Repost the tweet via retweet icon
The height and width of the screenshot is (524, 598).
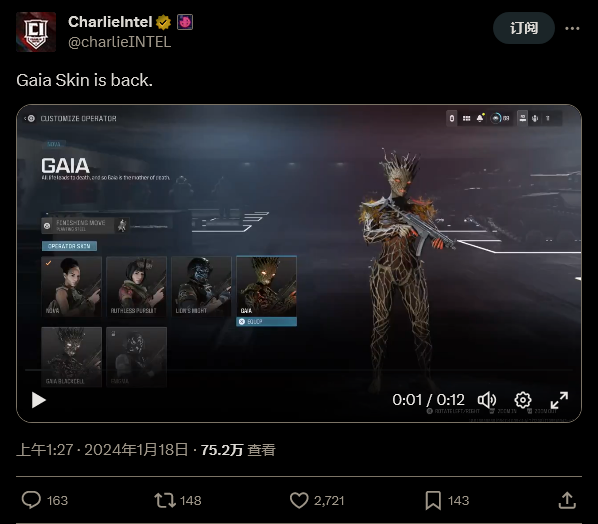(x=165, y=500)
